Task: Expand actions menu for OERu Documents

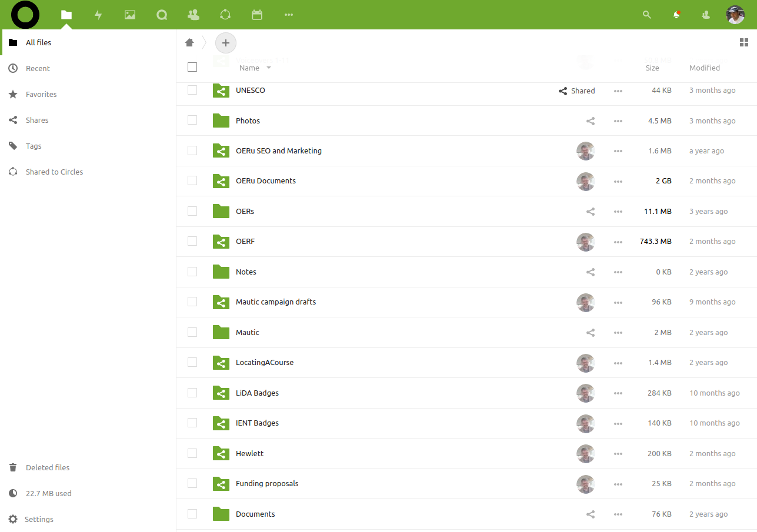Action: pyautogui.click(x=618, y=182)
